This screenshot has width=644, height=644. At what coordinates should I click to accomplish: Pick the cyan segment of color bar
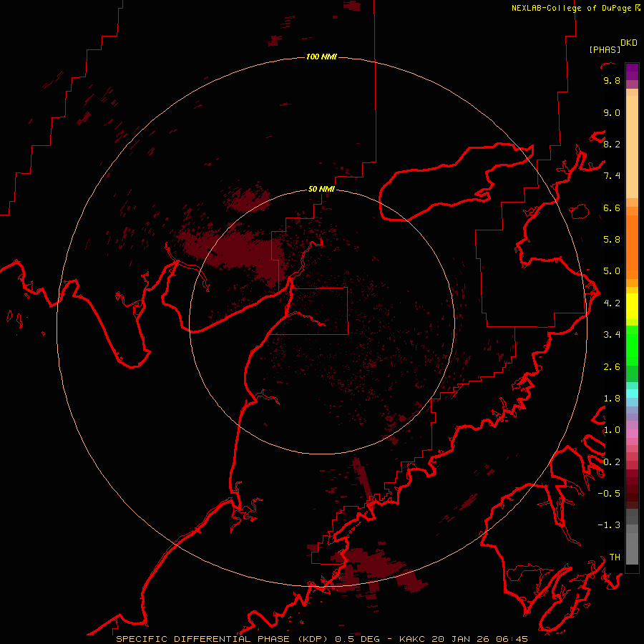tap(632, 394)
